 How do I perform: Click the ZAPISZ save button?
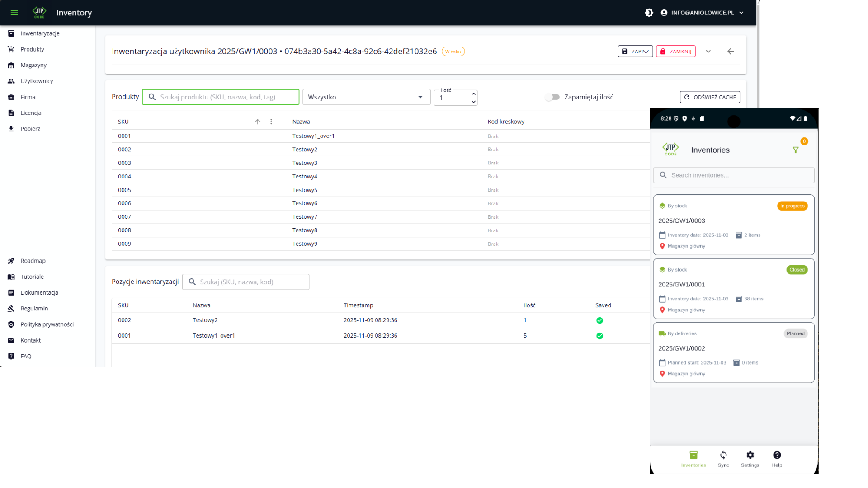[x=635, y=52]
